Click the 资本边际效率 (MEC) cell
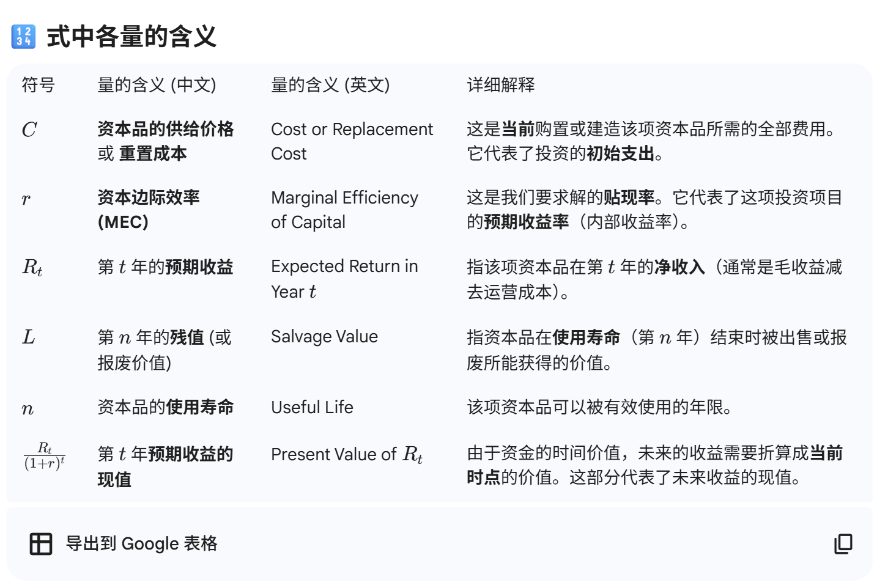 148,210
